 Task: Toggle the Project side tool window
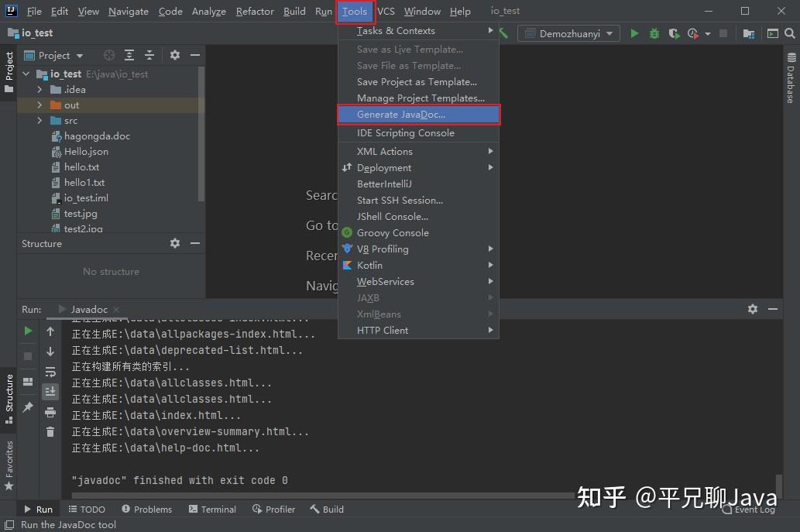click(9, 73)
